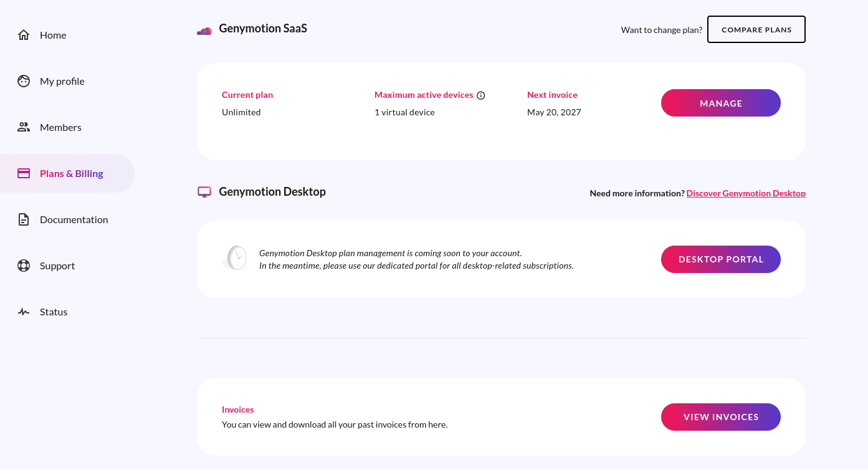868x470 pixels.
Task: Follow the Discover Genymotion Desktop link
Action: click(x=746, y=193)
